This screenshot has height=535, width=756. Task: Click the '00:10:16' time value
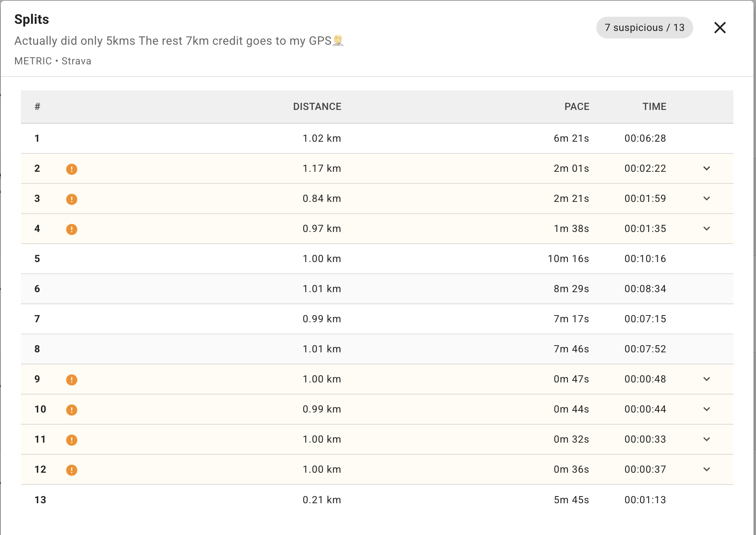(x=645, y=259)
